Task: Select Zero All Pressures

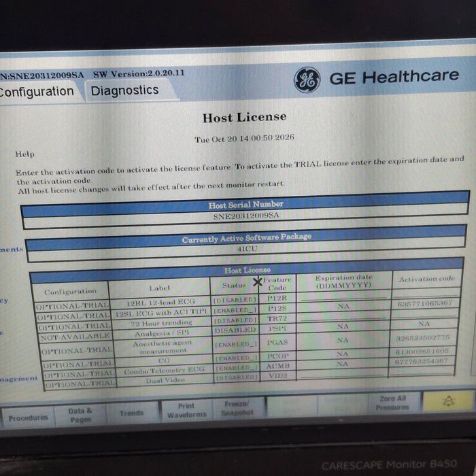Action: tap(392, 403)
